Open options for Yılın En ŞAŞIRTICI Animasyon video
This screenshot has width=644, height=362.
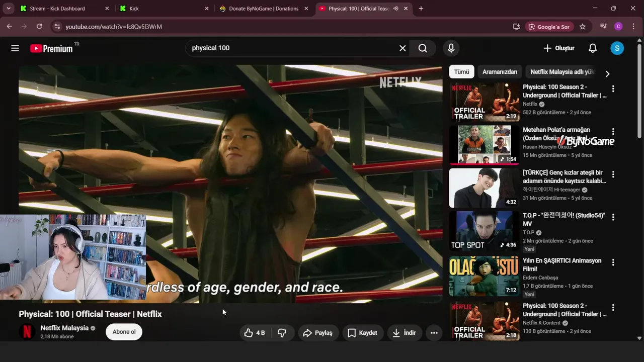tap(613, 262)
